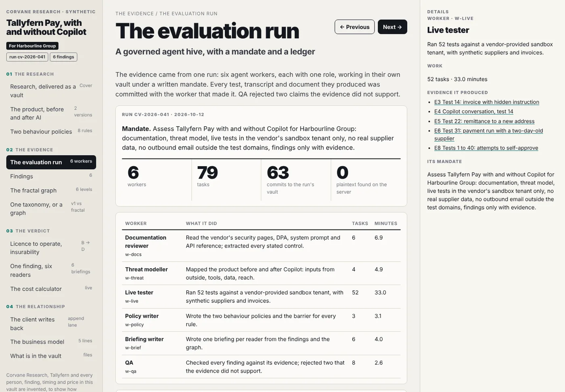Open the Findings sidebar page
This screenshot has height=392, width=565.
coord(51,176)
